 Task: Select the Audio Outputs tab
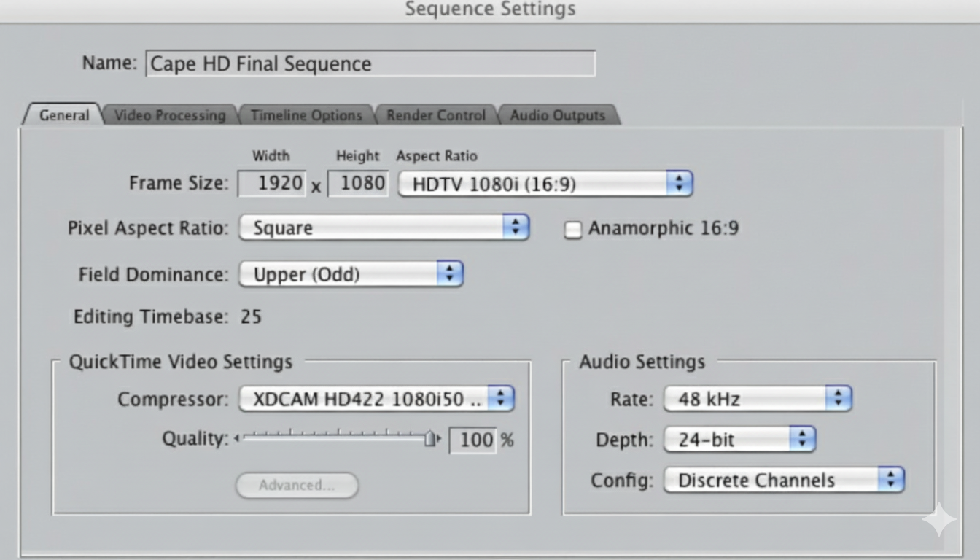pyautogui.click(x=558, y=115)
